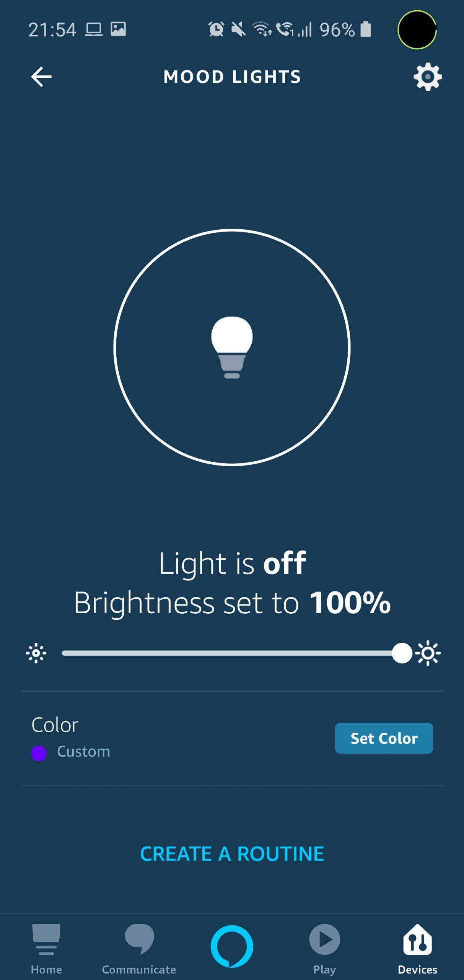Select the Devices tab
Viewport: 464px width, 980px height.
(x=417, y=947)
